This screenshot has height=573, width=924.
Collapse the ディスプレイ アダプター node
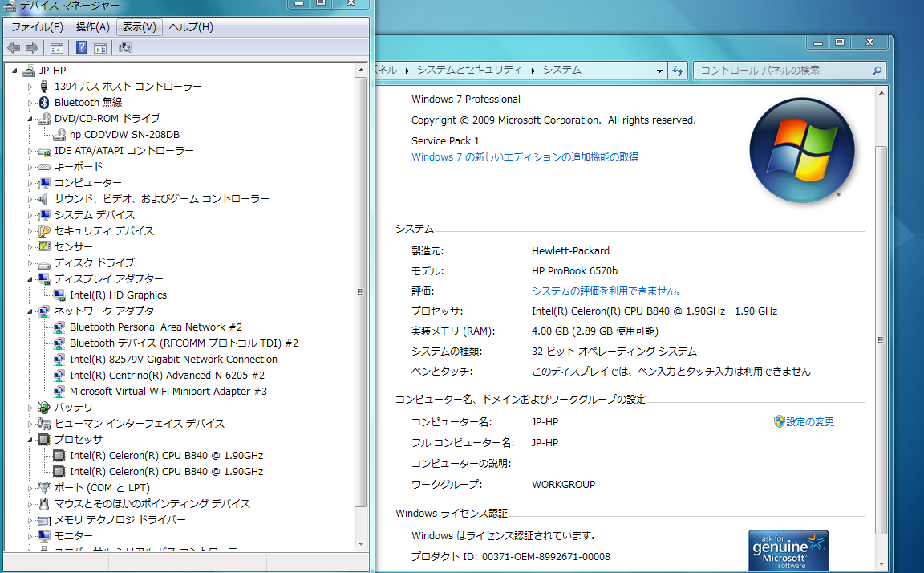(x=30, y=279)
